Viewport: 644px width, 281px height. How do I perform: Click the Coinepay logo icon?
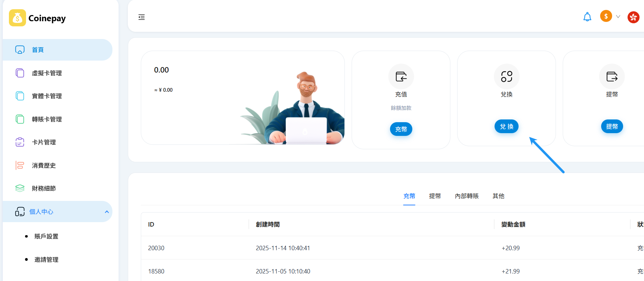click(x=17, y=18)
